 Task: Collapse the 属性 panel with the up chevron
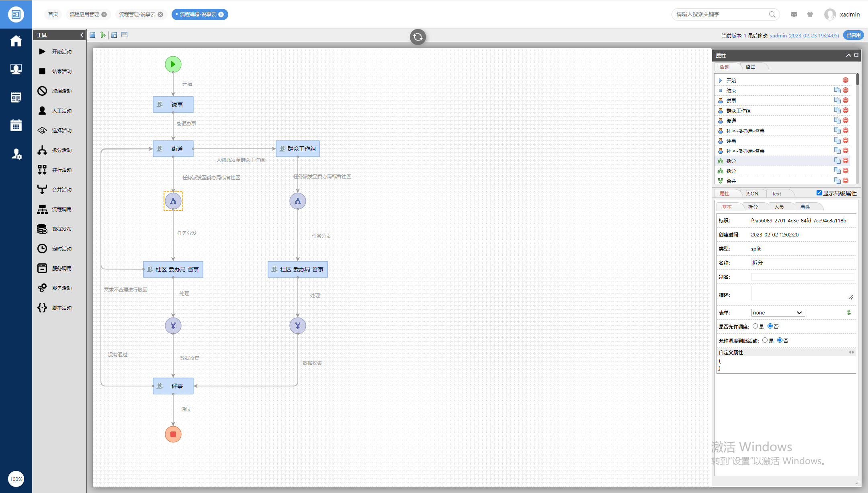[x=848, y=55]
